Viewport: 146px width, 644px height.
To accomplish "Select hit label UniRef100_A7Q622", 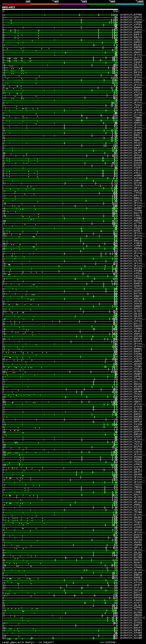I will (131, 40).
